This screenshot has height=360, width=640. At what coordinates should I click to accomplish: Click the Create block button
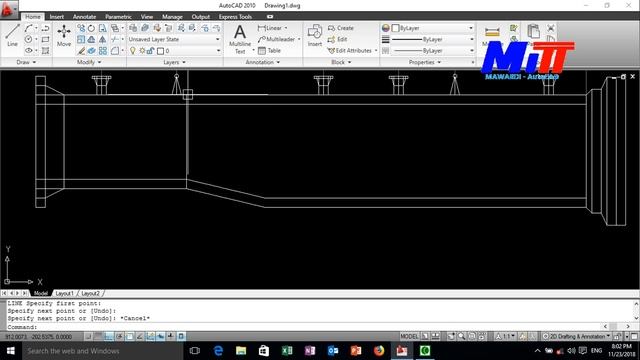(x=341, y=28)
